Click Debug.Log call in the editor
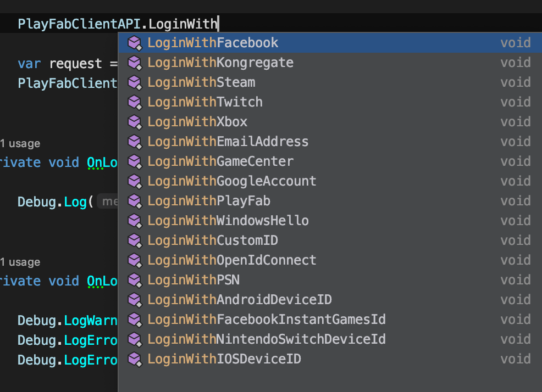542x392 pixels. point(56,202)
